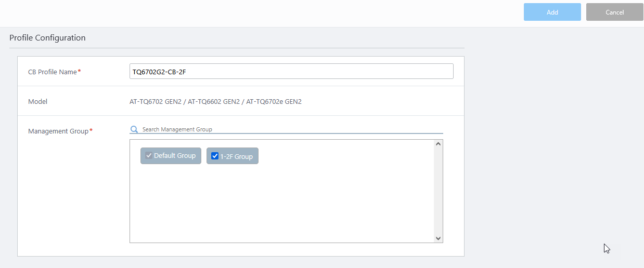644x268 pixels.
Task: Click the "Model" row label
Action: click(37, 102)
